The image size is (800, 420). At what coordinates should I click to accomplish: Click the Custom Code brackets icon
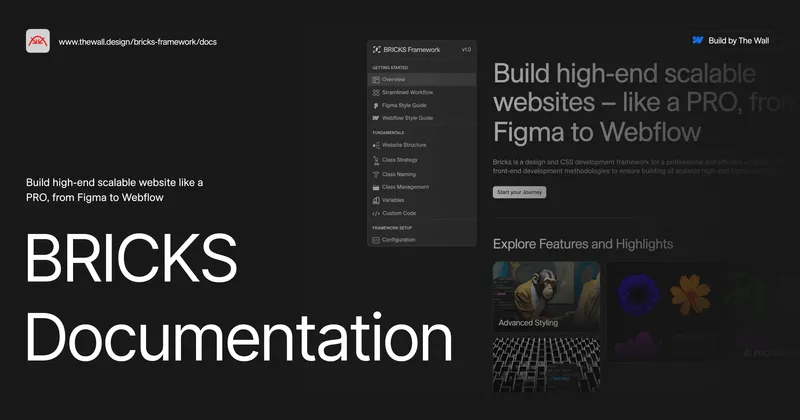[x=376, y=214]
